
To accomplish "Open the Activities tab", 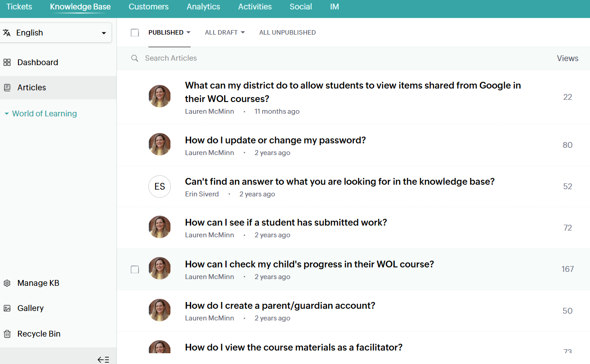I will point(255,7).
